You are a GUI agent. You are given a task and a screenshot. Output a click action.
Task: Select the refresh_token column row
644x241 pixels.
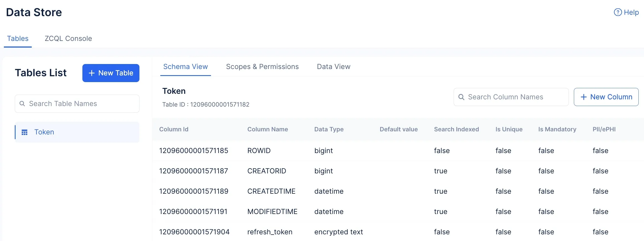270,232
